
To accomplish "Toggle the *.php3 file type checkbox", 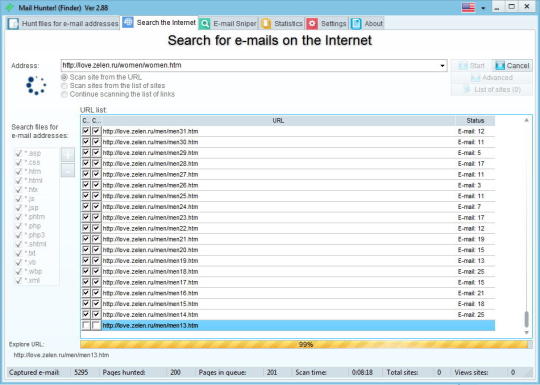I will click(19, 235).
